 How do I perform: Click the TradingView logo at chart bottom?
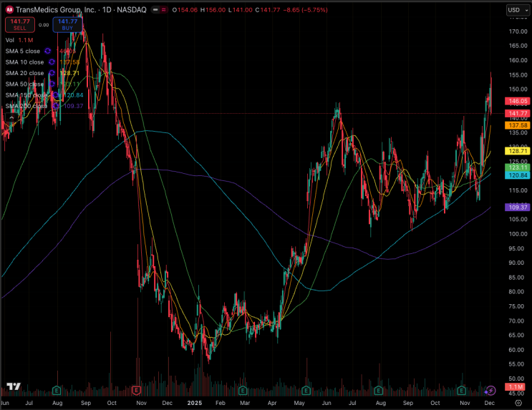pyautogui.click(x=14, y=386)
